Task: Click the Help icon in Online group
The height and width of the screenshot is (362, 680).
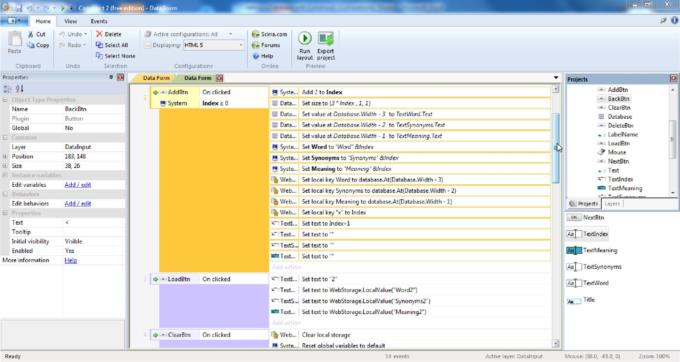Action: pyautogui.click(x=255, y=56)
